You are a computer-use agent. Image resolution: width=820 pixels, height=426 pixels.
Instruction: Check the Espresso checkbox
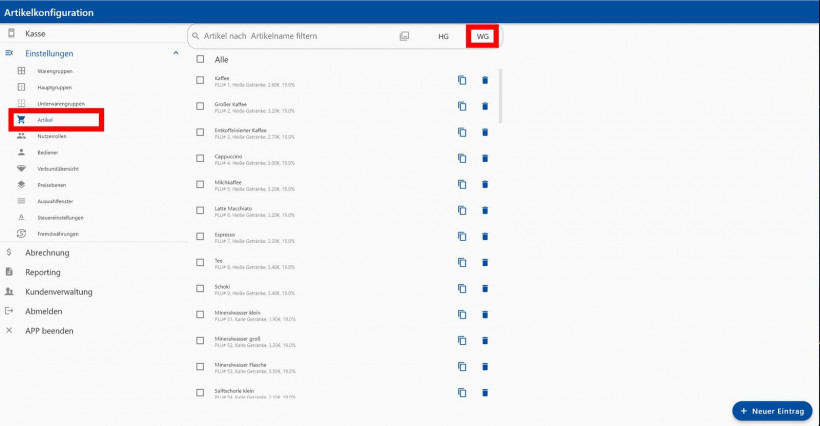[x=200, y=236]
